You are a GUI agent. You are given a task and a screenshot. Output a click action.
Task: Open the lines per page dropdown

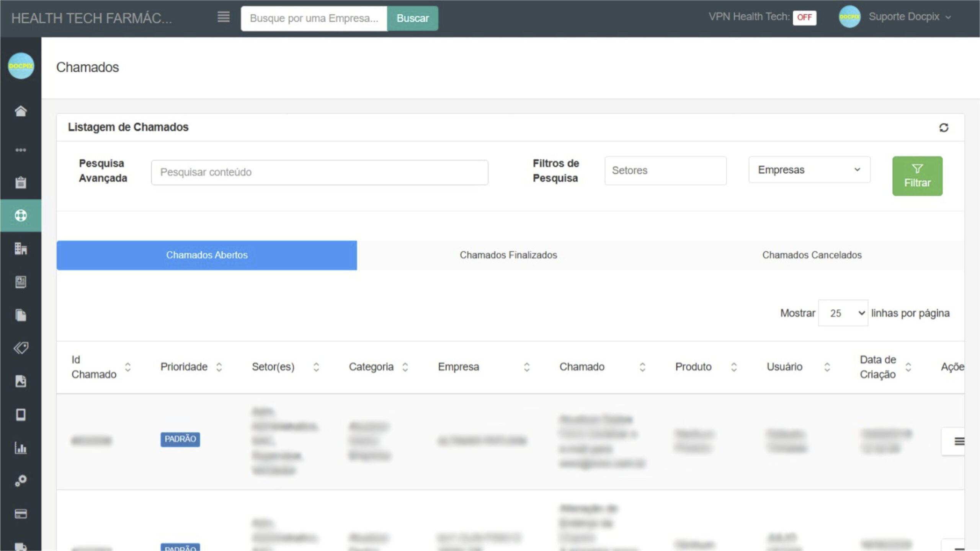click(843, 313)
